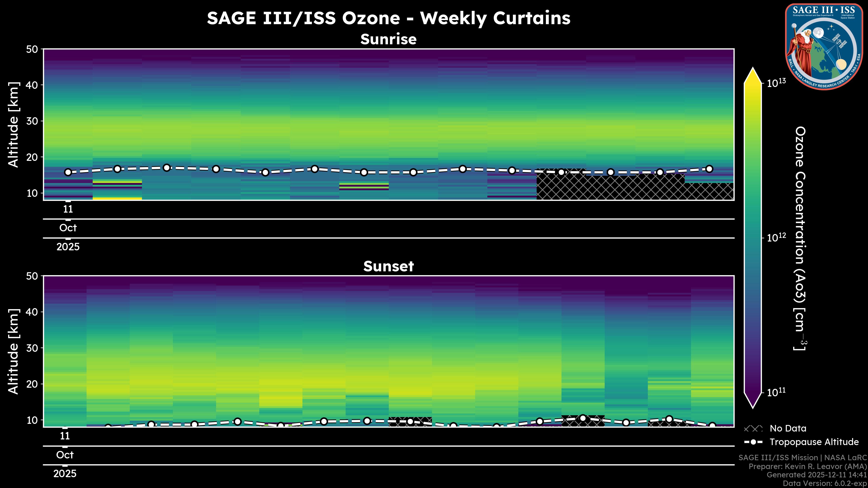Click first tropopause marker in Sunrise plot
Screen dimensions: 868x488
coord(68,172)
